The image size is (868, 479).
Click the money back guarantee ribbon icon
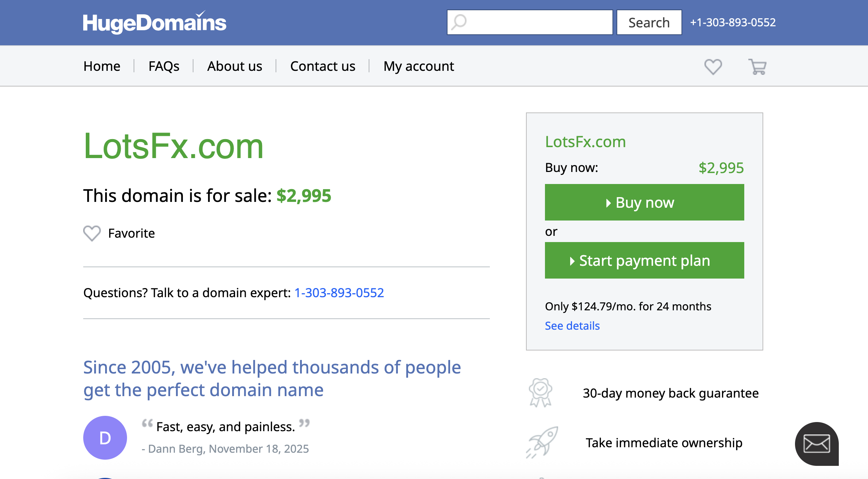tap(541, 393)
